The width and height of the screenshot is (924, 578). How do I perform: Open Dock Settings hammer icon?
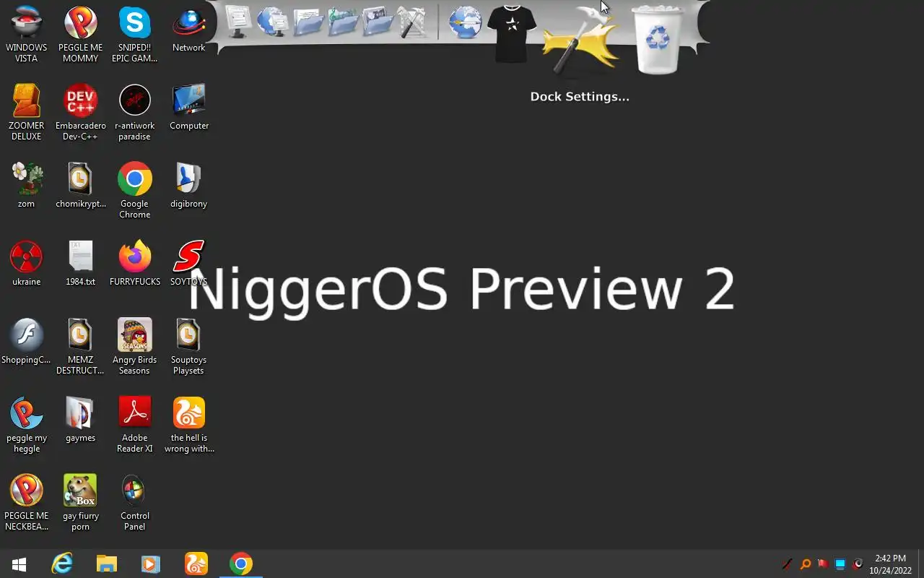[x=580, y=43]
